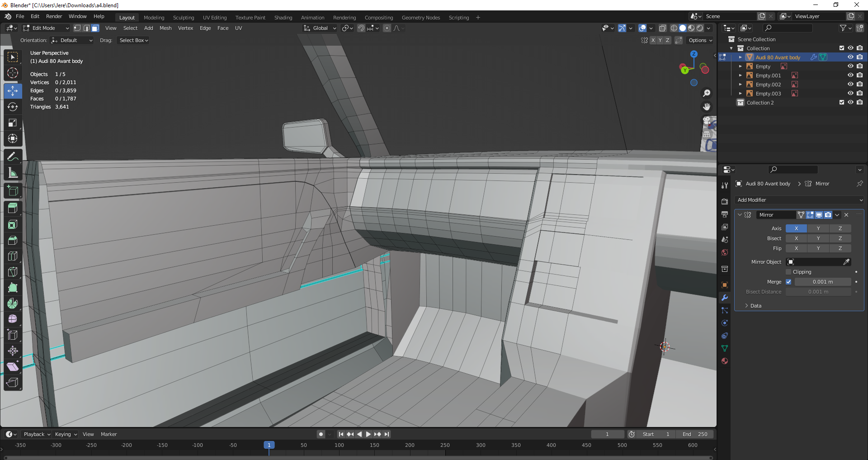The image size is (868, 460).
Task: Open the Edit Mode dropdown
Action: point(46,28)
